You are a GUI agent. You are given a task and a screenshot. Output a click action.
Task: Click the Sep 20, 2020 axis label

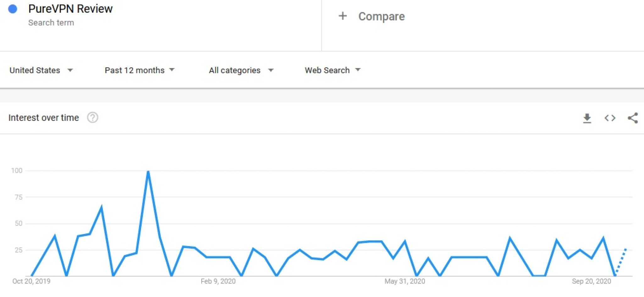tap(591, 281)
